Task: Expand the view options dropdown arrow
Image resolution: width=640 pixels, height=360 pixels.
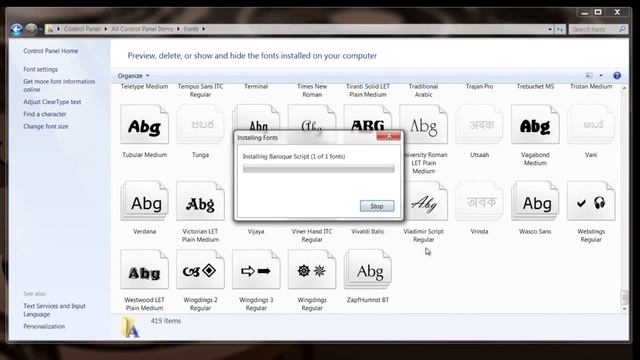Action: 601,76
